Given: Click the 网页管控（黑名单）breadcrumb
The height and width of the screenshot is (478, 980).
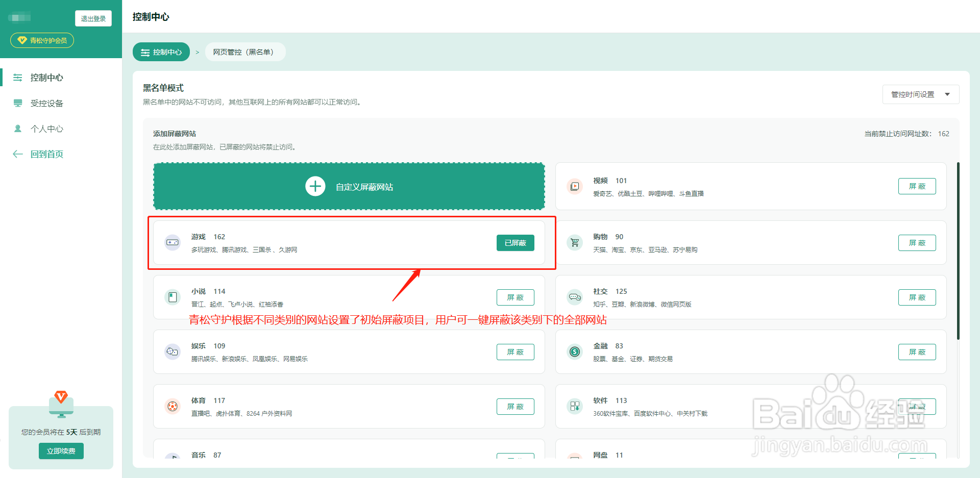Looking at the screenshot, I should pyautogui.click(x=245, y=52).
